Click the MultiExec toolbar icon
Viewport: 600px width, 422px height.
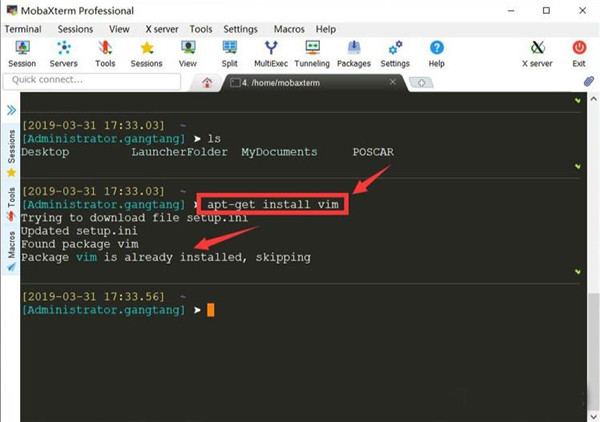point(271,54)
